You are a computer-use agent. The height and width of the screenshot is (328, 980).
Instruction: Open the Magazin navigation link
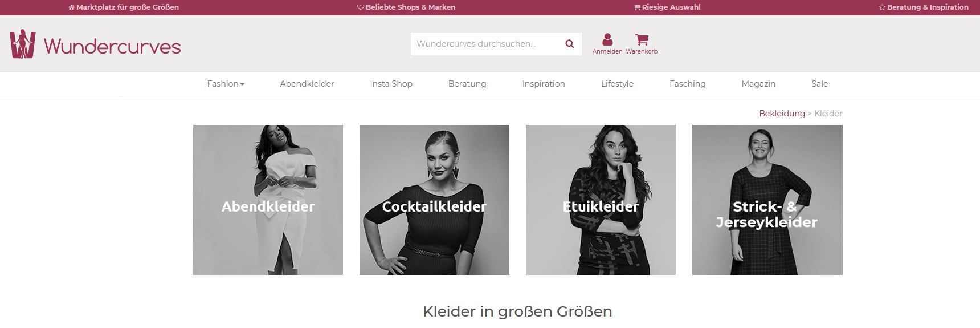pos(758,84)
